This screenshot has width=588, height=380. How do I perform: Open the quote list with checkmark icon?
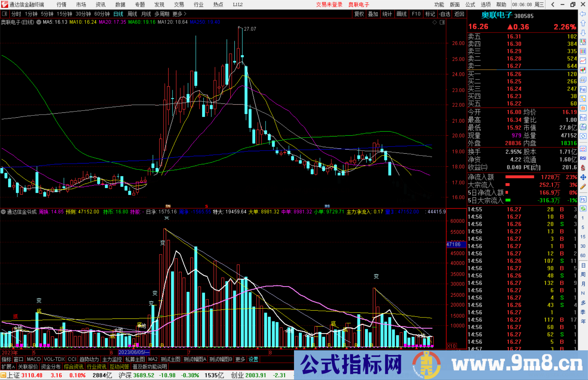click(583, 42)
